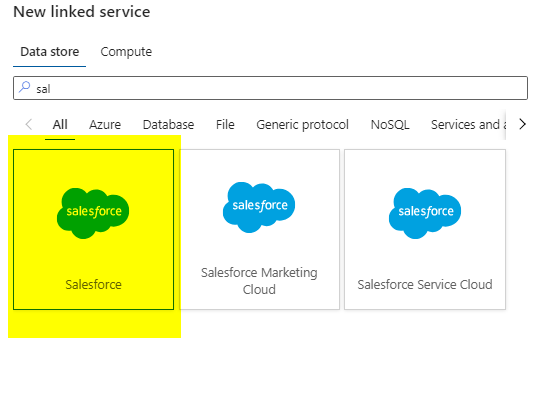
Task: Click the left chevron of category tabs
Action: (29, 124)
